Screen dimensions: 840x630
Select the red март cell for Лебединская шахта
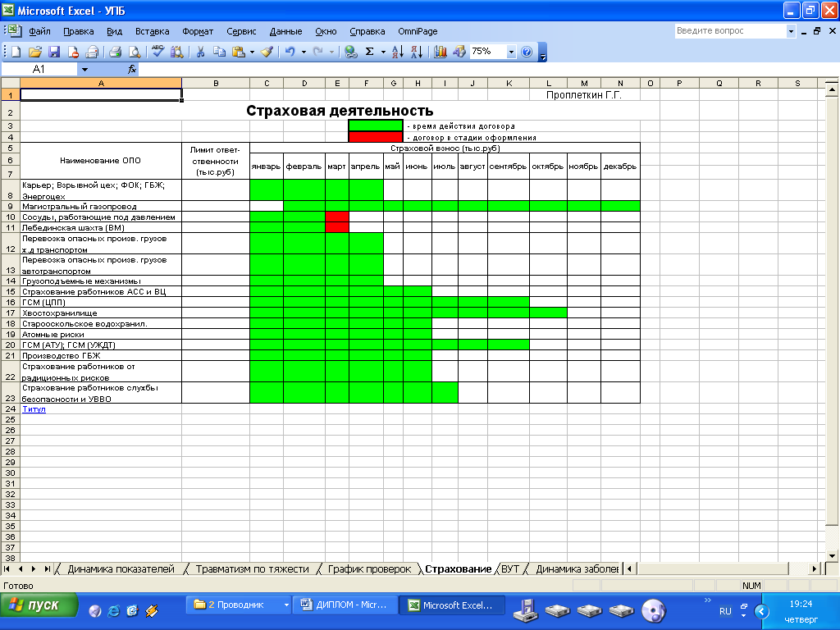[337, 227]
